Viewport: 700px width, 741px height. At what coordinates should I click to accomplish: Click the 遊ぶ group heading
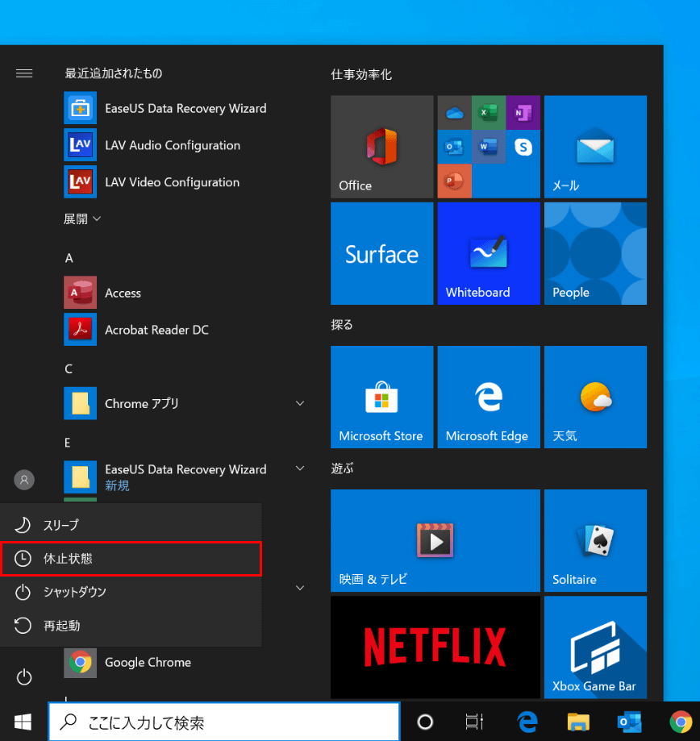(342, 468)
